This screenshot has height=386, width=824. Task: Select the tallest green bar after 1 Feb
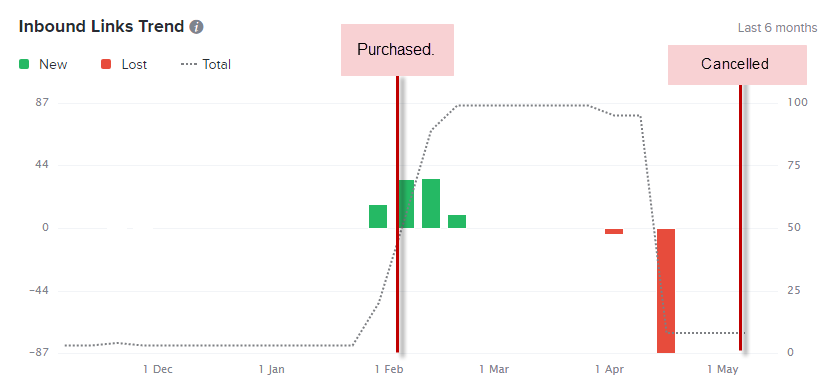click(430, 203)
